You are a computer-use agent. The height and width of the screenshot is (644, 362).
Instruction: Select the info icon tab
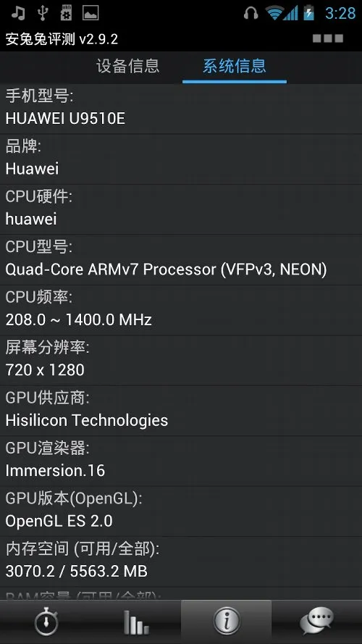(226, 622)
